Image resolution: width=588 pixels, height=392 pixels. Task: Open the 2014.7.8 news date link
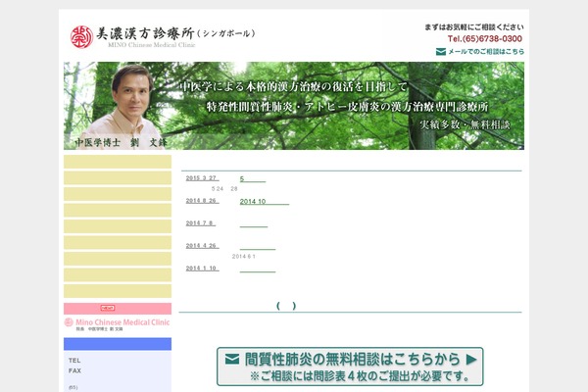coord(201,223)
